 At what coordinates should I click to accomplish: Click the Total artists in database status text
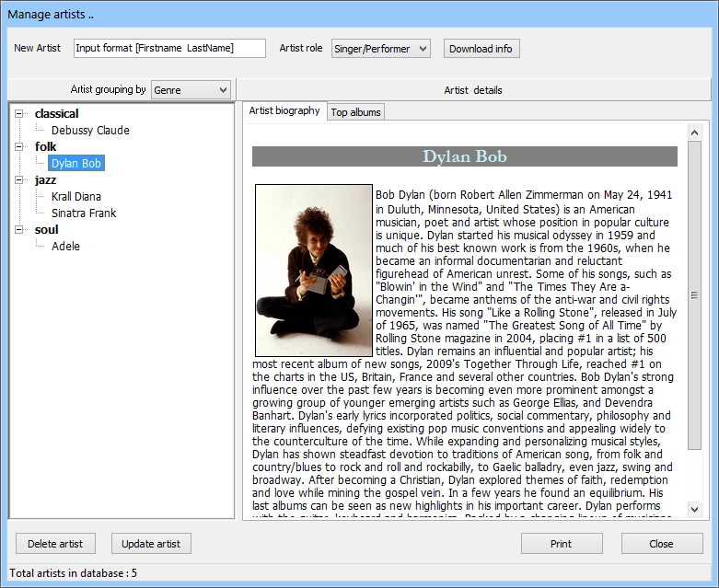74,573
